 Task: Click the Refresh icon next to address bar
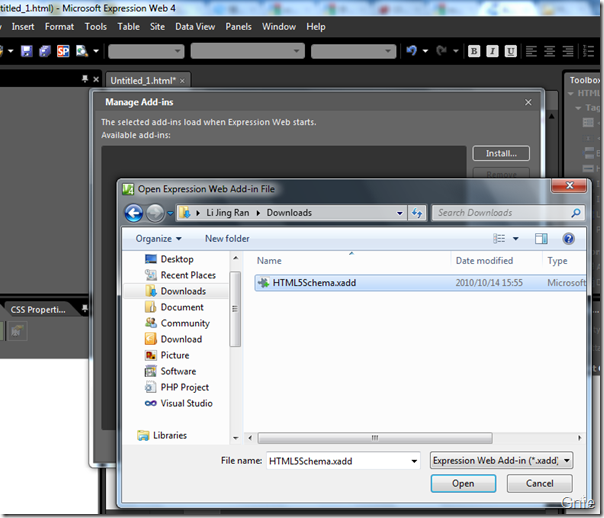pos(417,213)
